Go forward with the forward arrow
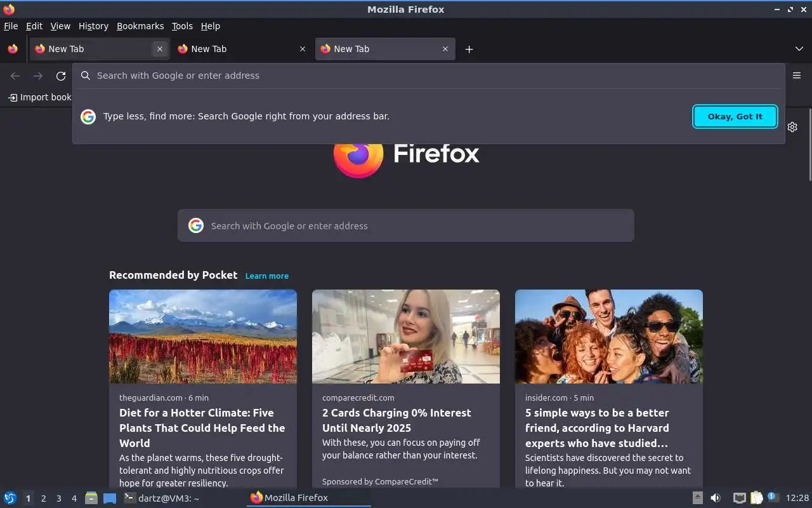This screenshot has height=508, width=812. coord(38,76)
